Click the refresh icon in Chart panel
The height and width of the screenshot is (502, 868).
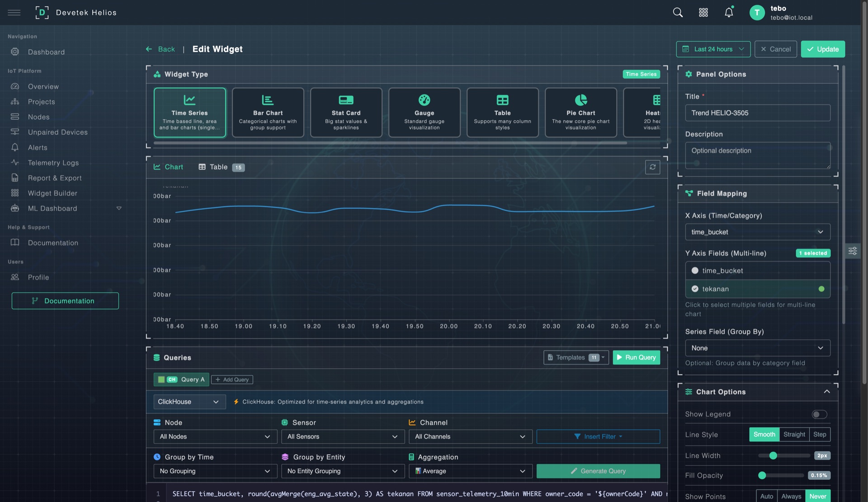652,167
